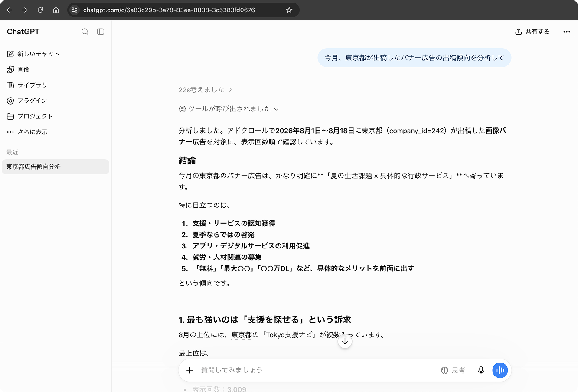The image size is (578, 392).
Task: Go forward in browser history
Action: [x=25, y=10]
